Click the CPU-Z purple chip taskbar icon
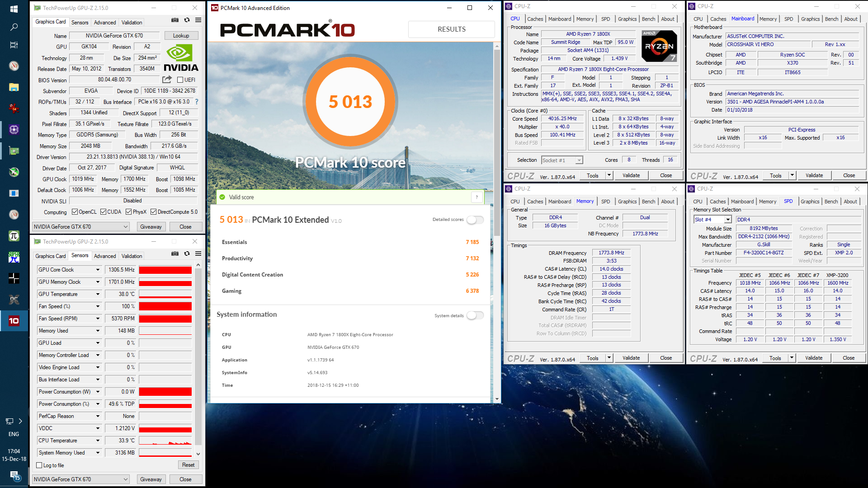 coord(14,130)
